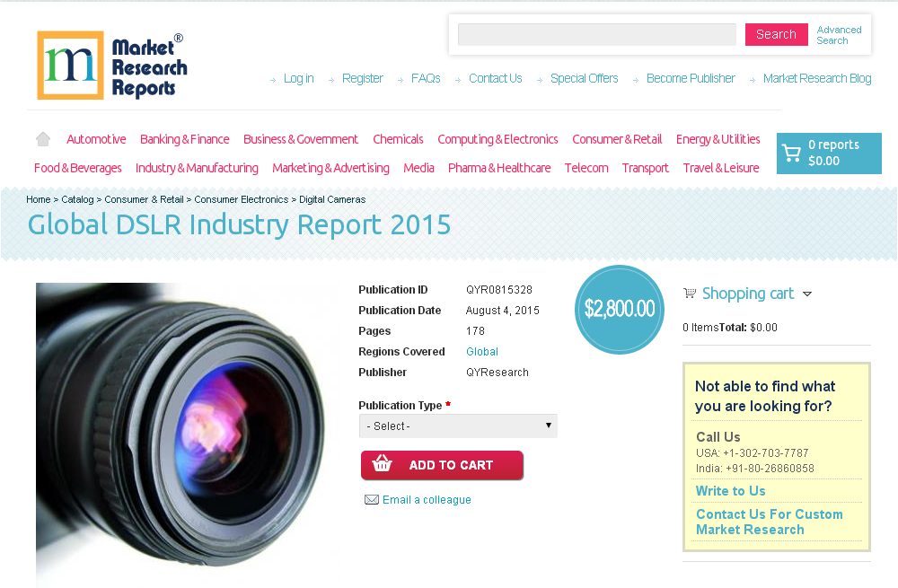
Task: Open Advanced Search link
Action: (x=839, y=35)
